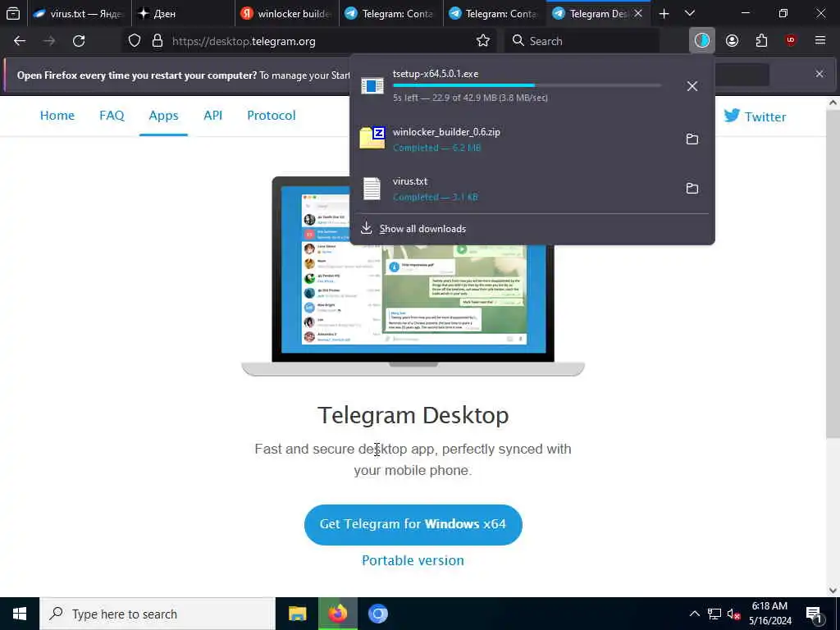Reload the current page

pos(79,41)
